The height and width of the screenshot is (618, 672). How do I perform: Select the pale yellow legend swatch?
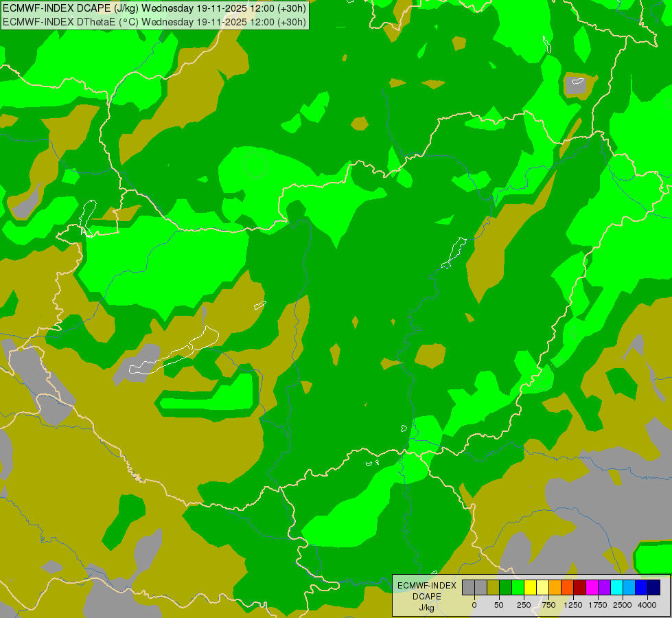pyautogui.click(x=542, y=587)
